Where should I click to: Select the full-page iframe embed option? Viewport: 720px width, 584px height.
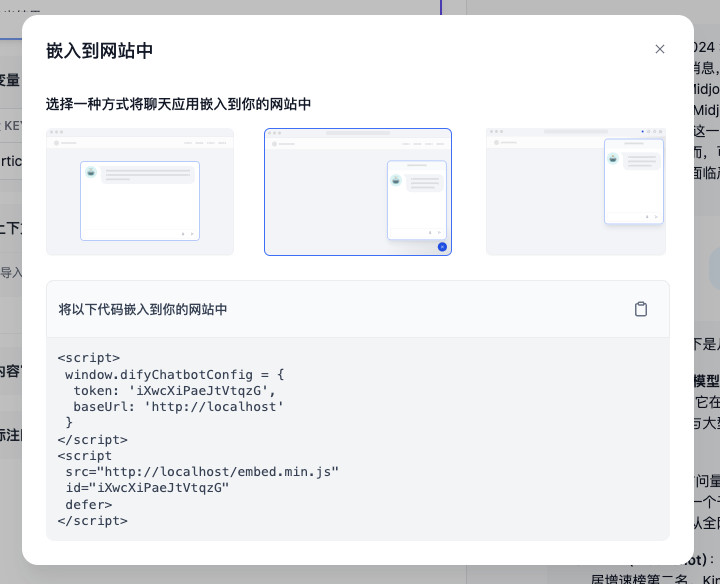click(x=140, y=192)
